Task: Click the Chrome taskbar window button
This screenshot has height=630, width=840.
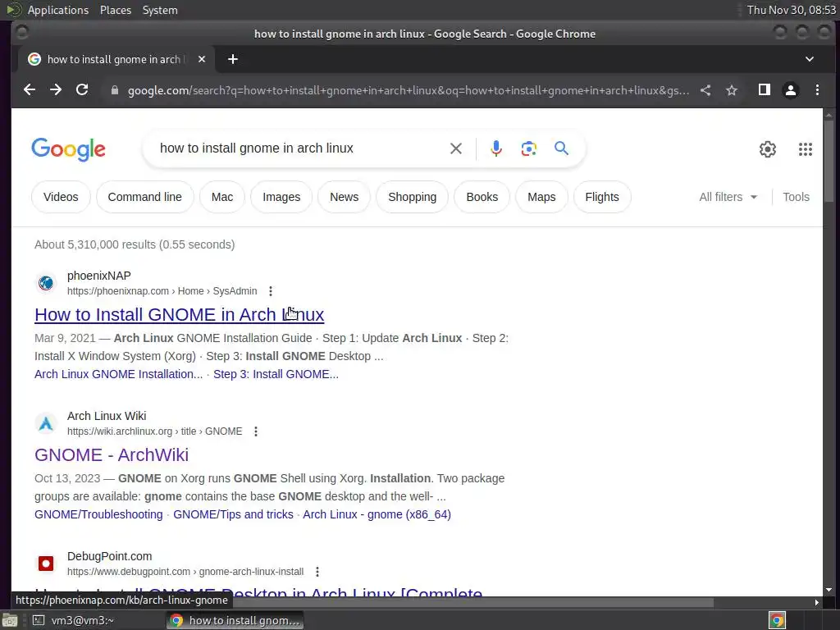Action: coord(235,620)
